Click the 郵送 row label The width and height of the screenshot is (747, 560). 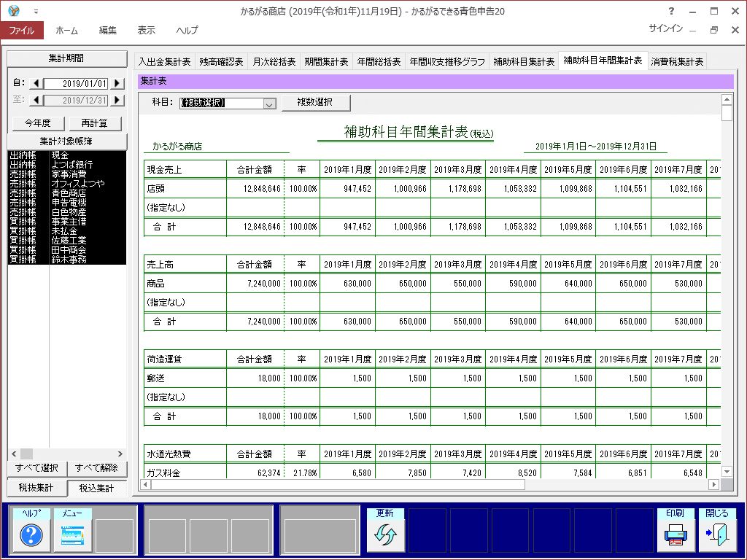156,378
